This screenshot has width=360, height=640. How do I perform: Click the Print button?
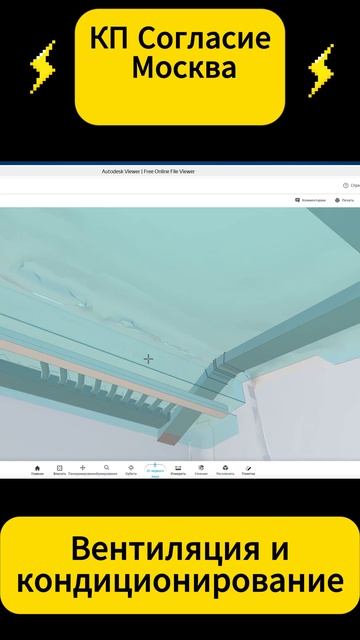coord(344,200)
